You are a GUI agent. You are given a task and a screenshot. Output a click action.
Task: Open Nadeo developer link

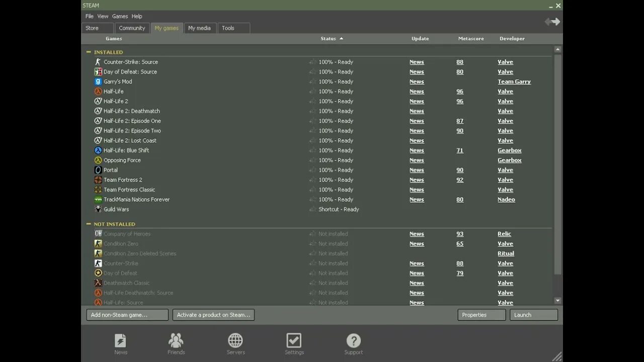point(506,200)
